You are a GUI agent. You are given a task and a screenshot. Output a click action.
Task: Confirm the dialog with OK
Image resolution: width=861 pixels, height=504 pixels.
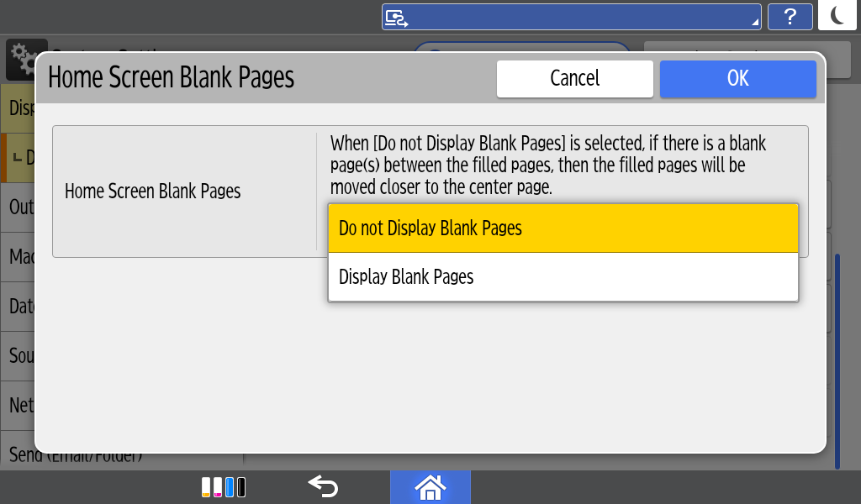click(737, 79)
